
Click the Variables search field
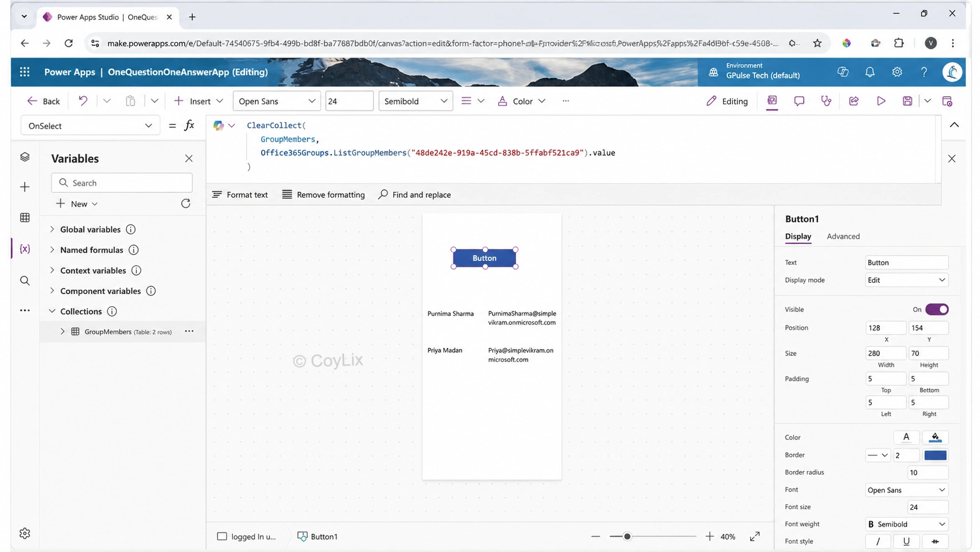[x=122, y=183]
